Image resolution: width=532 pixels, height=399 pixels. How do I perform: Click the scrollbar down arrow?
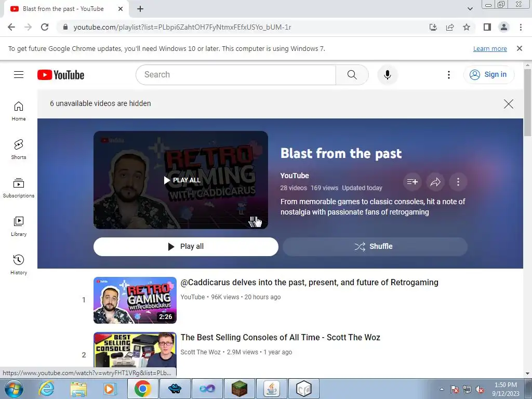click(x=527, y=374)
